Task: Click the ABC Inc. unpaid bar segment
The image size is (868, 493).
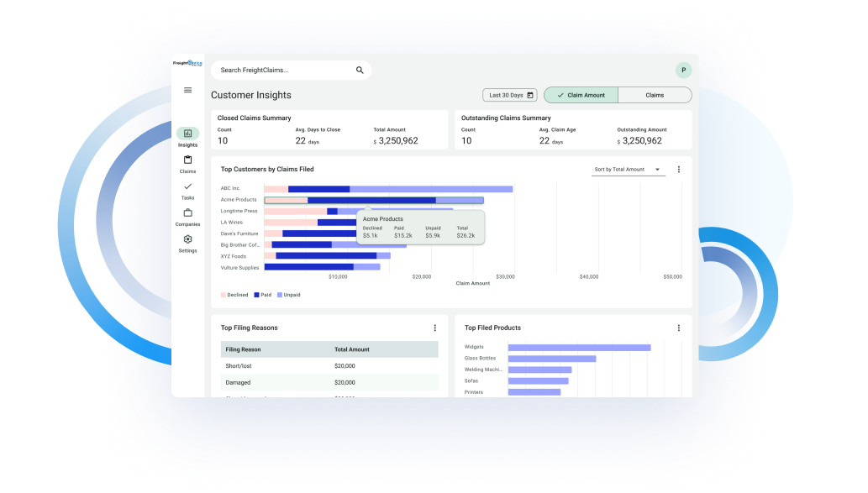Action: (430, 189)
